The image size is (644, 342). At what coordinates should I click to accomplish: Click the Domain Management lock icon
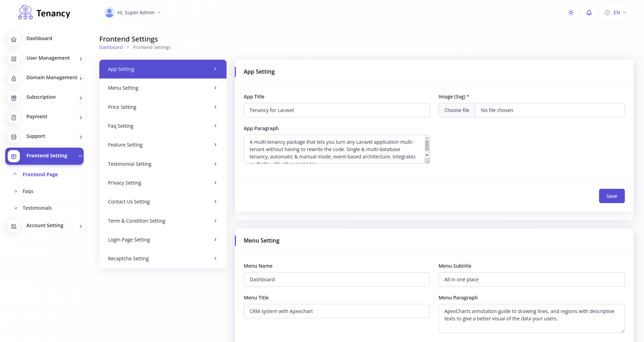pos(14,79)
